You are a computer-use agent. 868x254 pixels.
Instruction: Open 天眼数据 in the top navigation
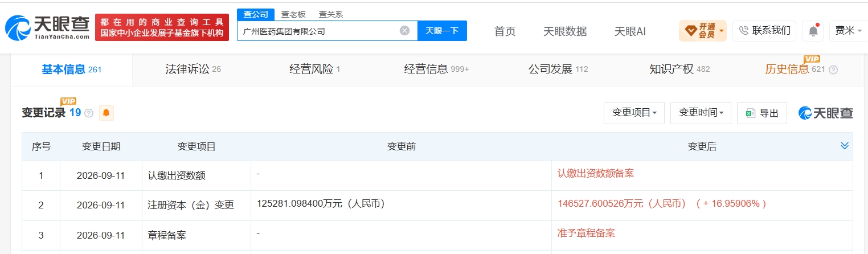[x=565, y=31]
